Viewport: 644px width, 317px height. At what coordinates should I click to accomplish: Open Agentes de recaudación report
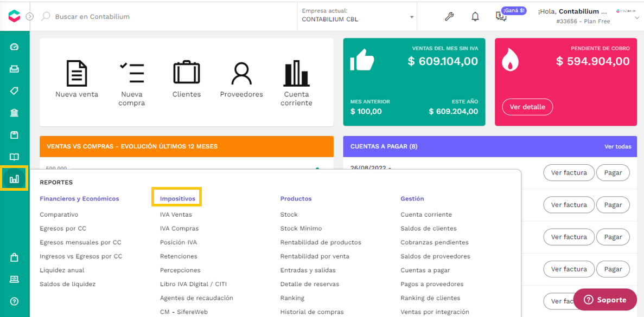197,298
